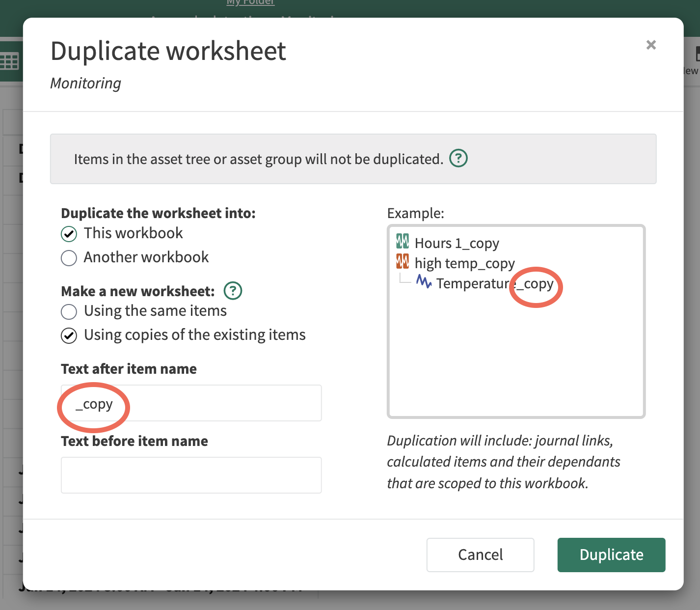
Task: Select This workbook radio option
Action: click(x=69, y=234)
